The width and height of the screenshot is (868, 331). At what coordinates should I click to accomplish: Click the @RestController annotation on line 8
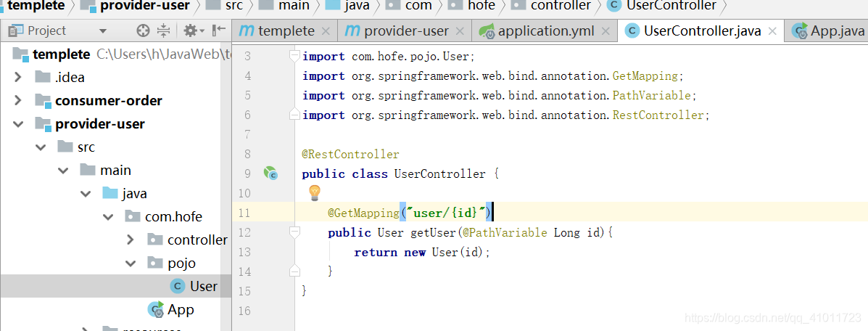[x=350, y=154]
